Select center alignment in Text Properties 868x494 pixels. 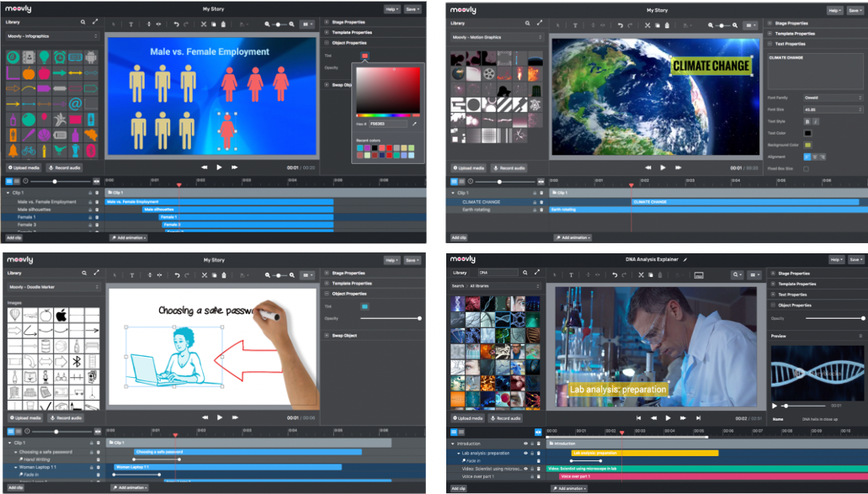pyautogui.click(x=815, y=157)
